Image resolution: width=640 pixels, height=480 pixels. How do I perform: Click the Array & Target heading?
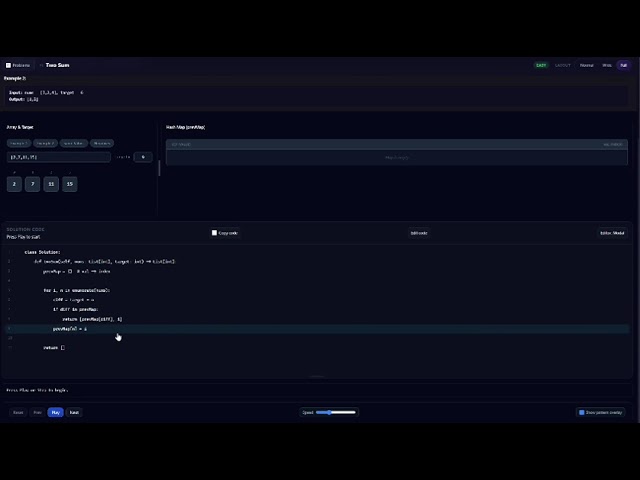click(20, 127)
